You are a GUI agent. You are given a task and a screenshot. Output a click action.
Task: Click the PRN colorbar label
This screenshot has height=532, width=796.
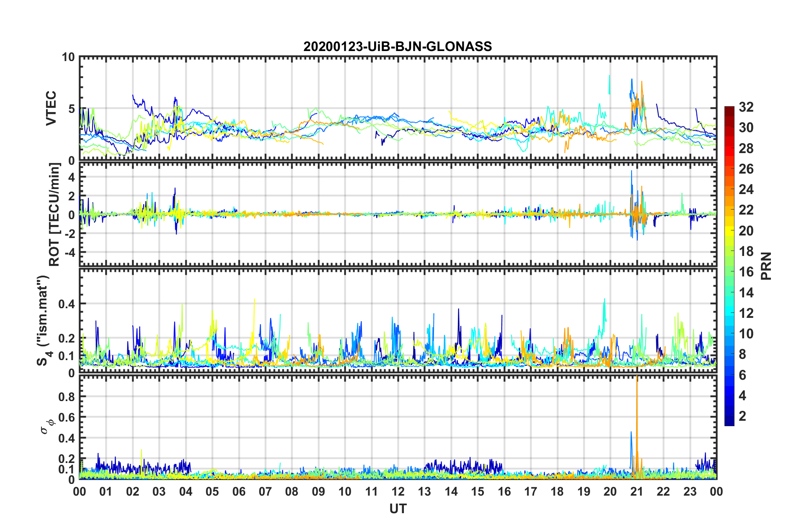[766, 266]
